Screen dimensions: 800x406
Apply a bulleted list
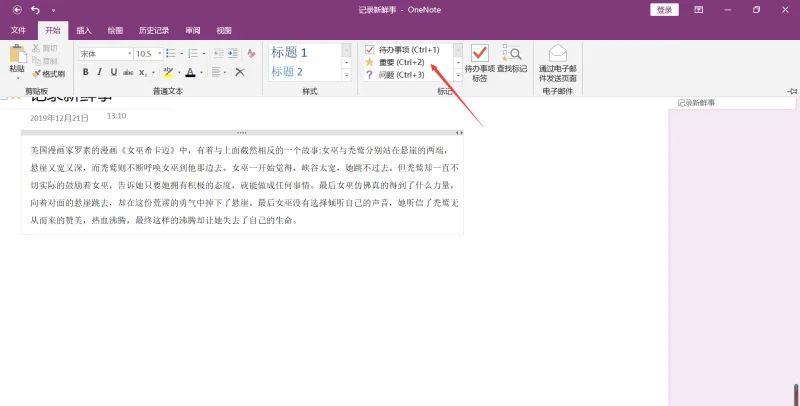171,54
